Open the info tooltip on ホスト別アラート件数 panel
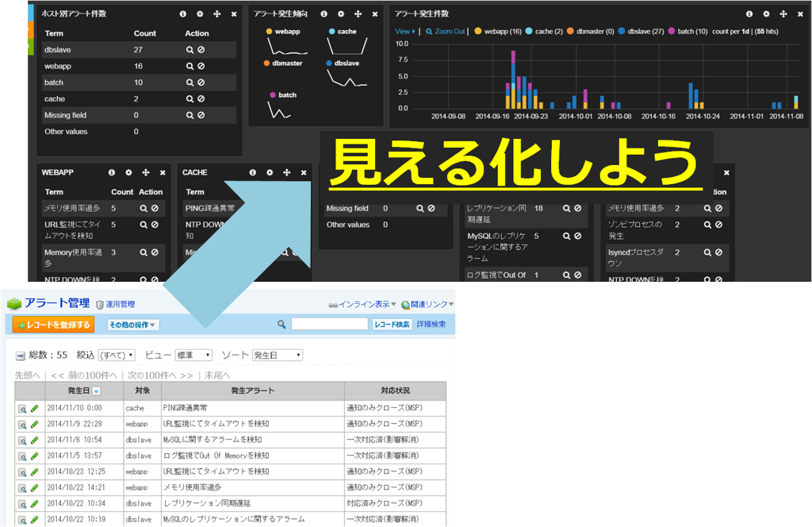The width and height of the screenshot is (812, 527). pyautogui.click(x=182, y=14)
